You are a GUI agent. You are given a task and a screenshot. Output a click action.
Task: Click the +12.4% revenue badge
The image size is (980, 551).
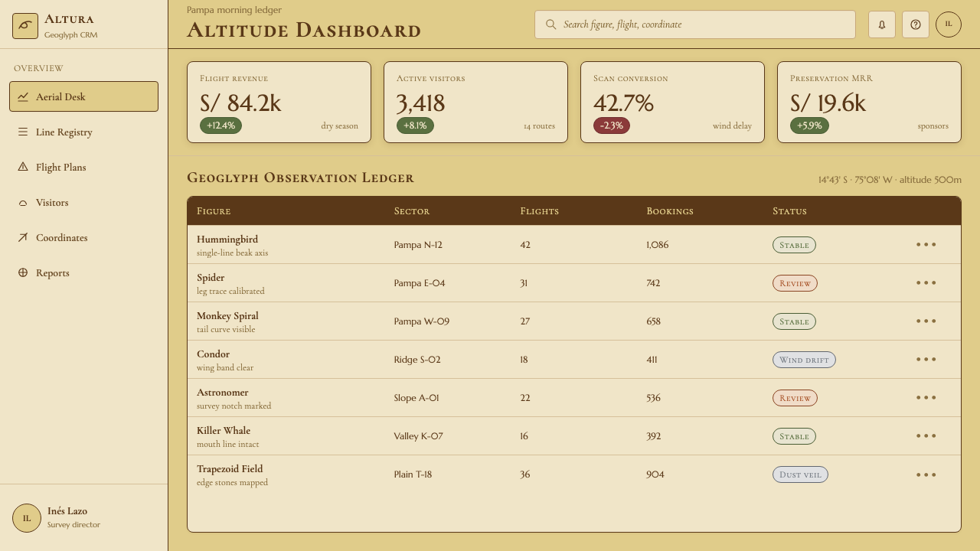pos(220,126)
